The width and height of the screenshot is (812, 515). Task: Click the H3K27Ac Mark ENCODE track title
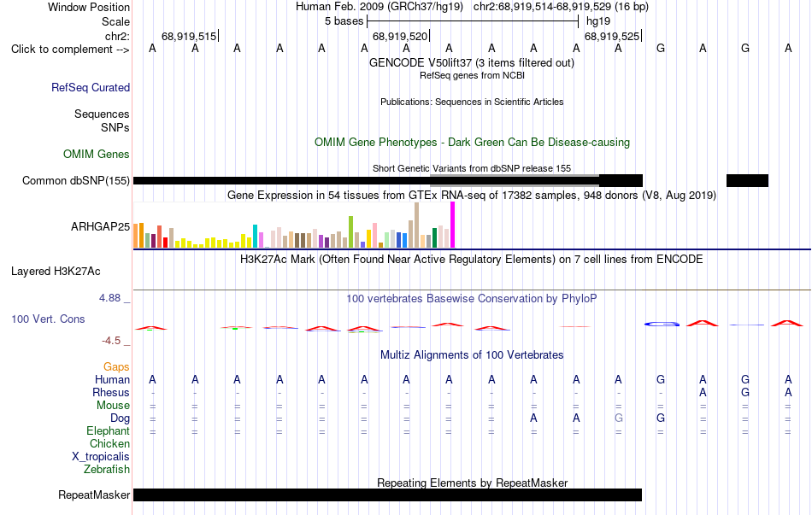(472, 260)
